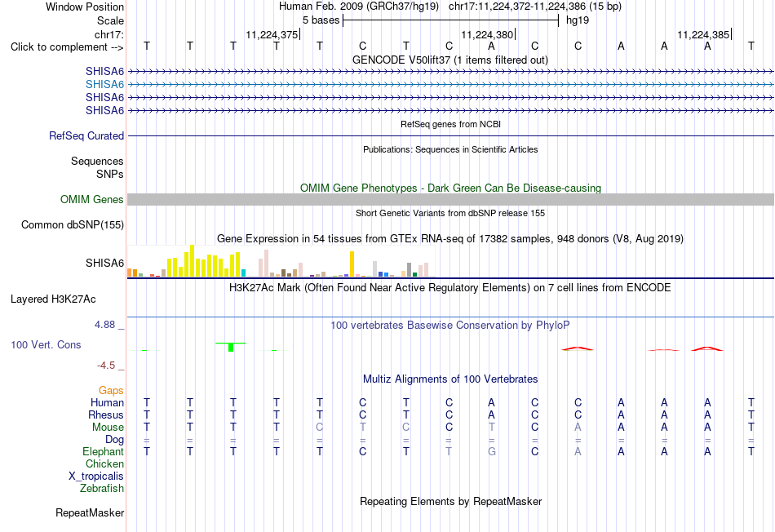The image size is (775, 532).
Task: Click the Sequences track label
Action: (97, 162)
